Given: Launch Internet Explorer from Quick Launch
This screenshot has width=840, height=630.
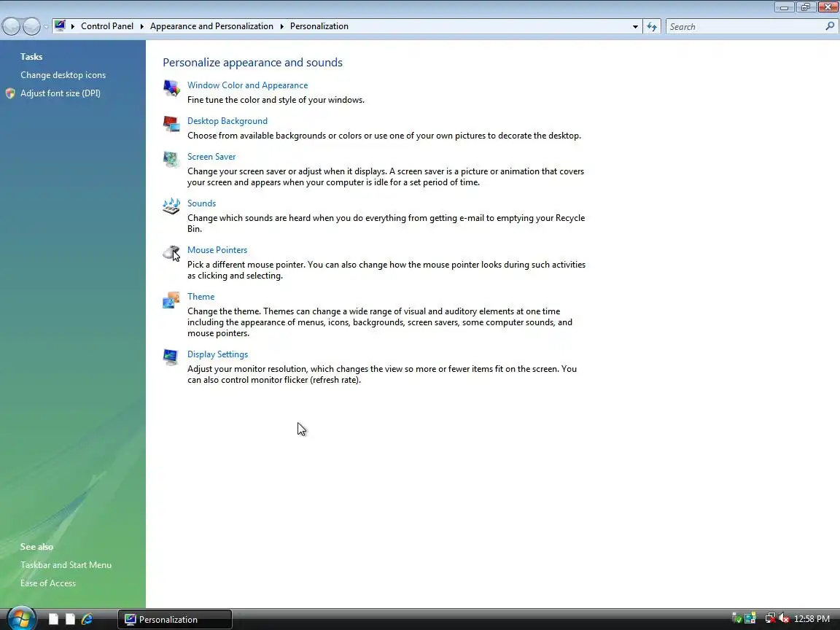Looking at the screenshot, I should 87,619.
